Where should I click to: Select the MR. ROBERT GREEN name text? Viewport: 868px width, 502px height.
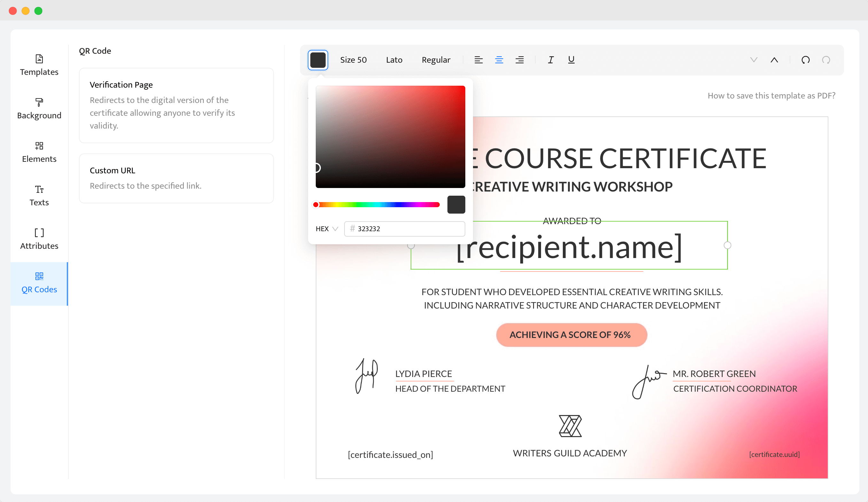714,374
